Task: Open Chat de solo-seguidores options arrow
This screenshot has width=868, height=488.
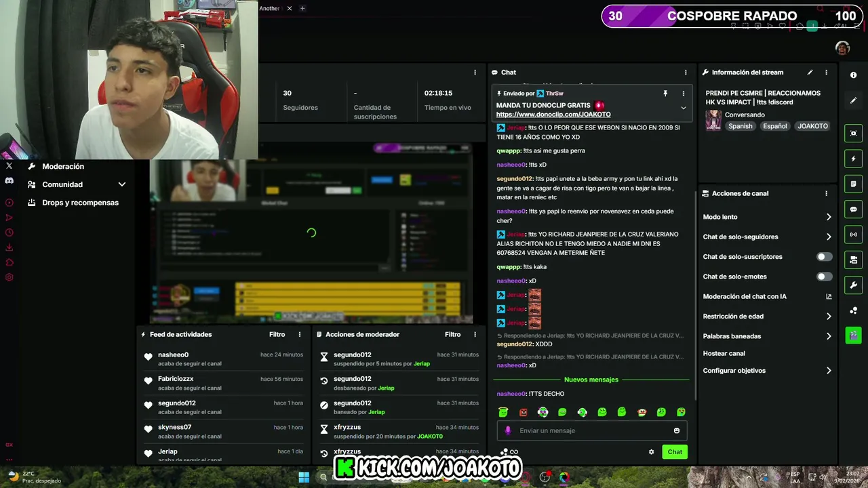Action: [x=828, y=237]
